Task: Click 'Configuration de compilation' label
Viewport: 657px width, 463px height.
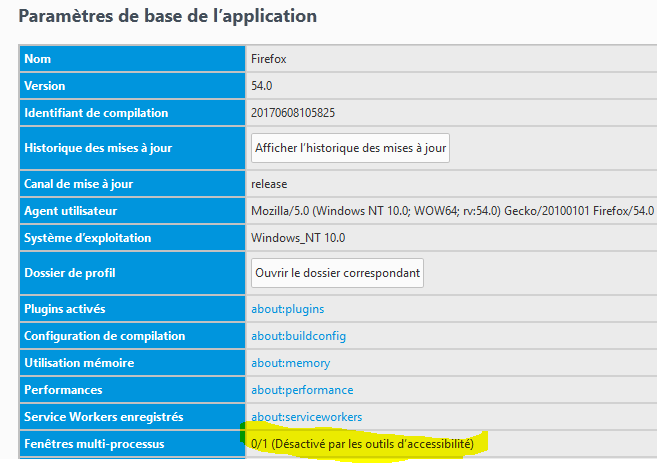Action: click(104, 336)
